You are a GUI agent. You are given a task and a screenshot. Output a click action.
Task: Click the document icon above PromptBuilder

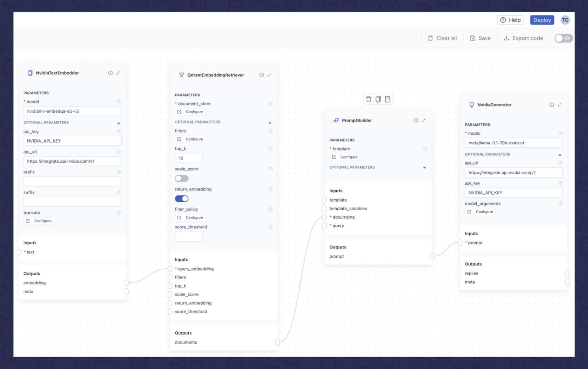click(x=388, y=99)
